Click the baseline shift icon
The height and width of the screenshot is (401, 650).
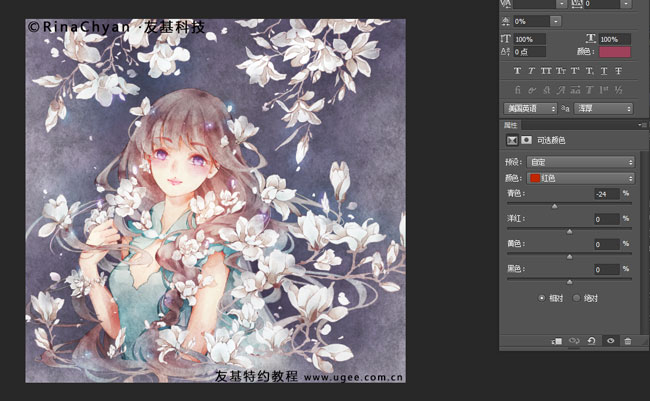coord(505,52)
